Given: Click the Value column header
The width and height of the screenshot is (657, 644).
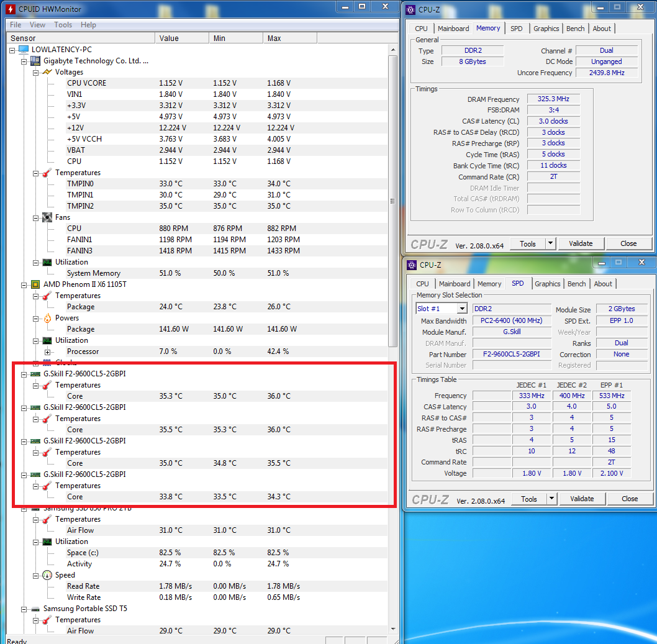Looking at the screenshot, I should [x=182, y=38].
